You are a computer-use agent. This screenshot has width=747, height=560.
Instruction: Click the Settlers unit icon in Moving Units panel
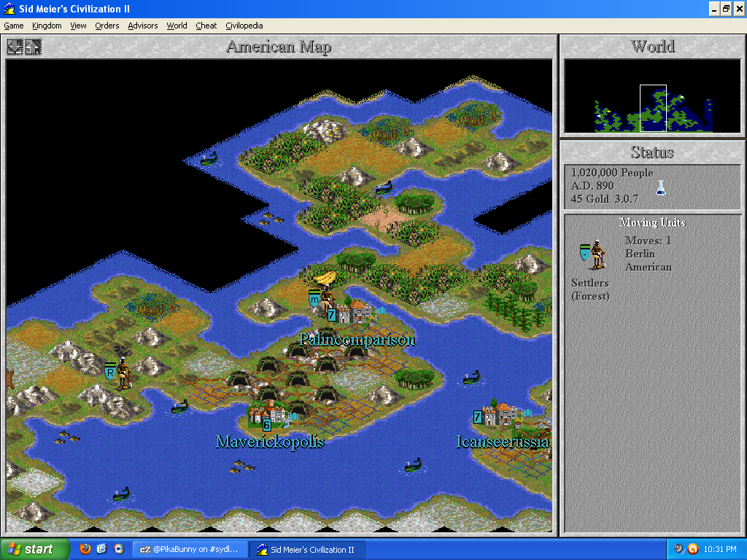tap(593, 254)
